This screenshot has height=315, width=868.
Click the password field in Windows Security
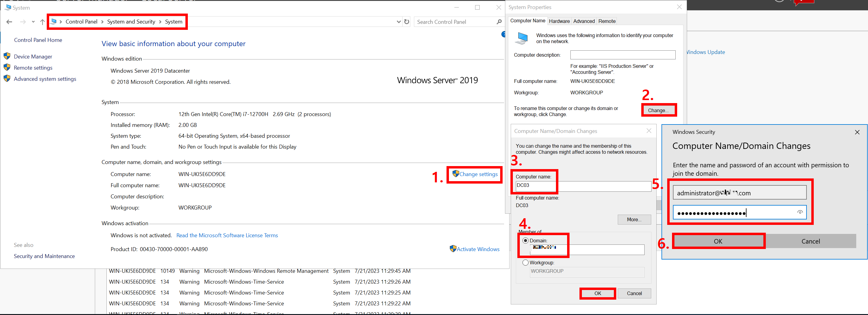pos(740,212)
